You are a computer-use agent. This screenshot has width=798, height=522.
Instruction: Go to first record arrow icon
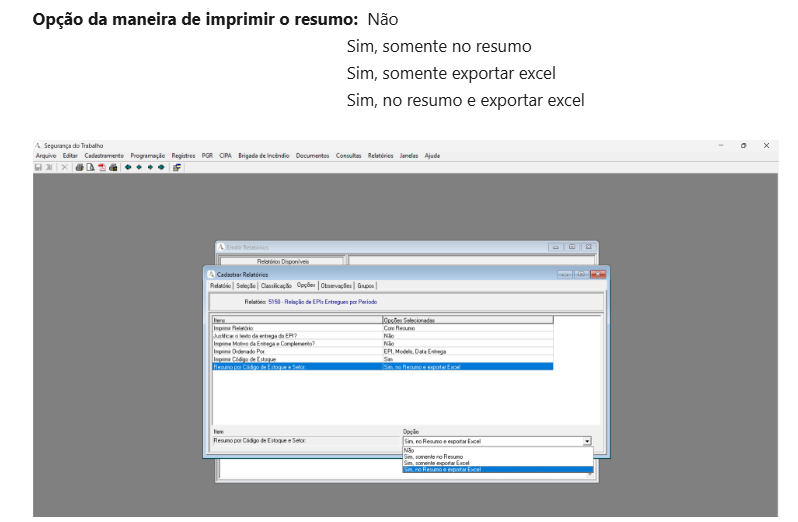pos(128,167)
